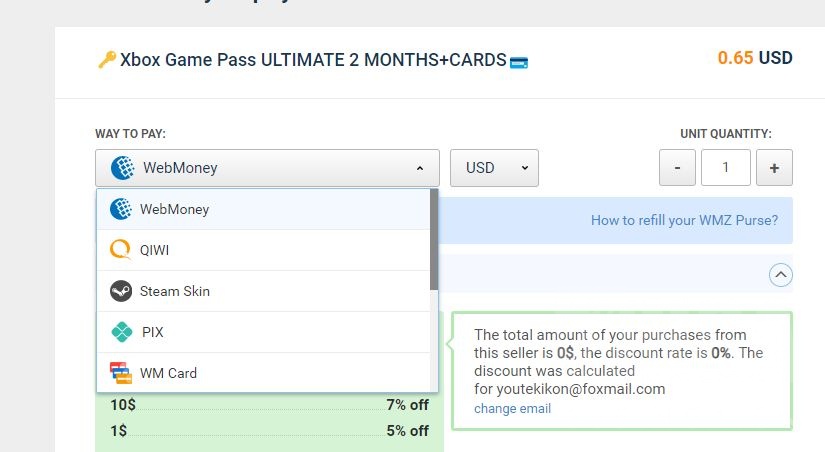
Task: Click the WebMoney icon in selected payment box
Action: 122,168
